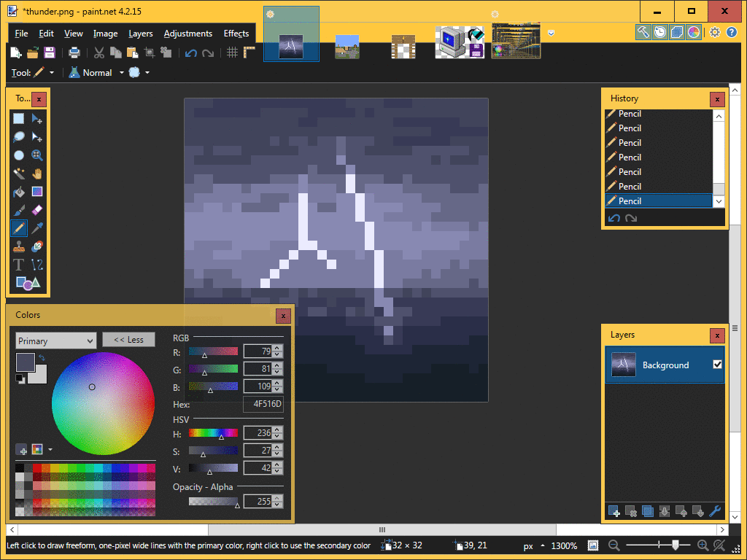Screen dimensions: 747x560
Task: Toggle the Colors window button
Action: pyautogui.click(x=694, y=32)
